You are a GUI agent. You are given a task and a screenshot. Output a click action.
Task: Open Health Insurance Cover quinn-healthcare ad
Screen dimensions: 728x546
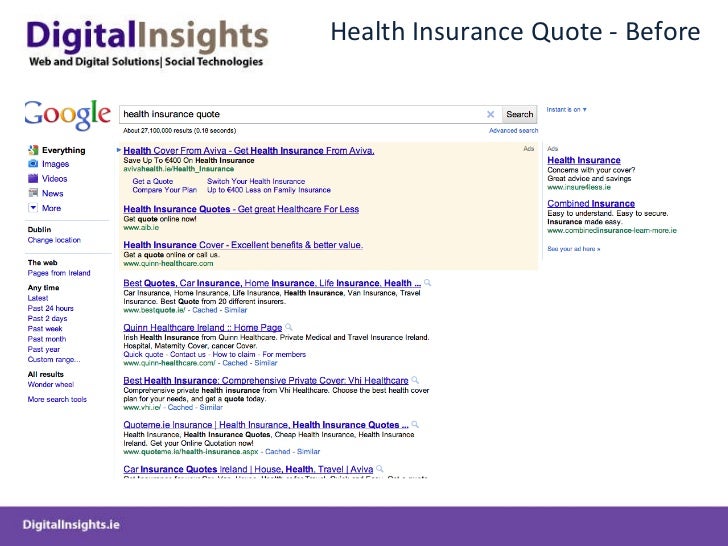coord(243,245)
